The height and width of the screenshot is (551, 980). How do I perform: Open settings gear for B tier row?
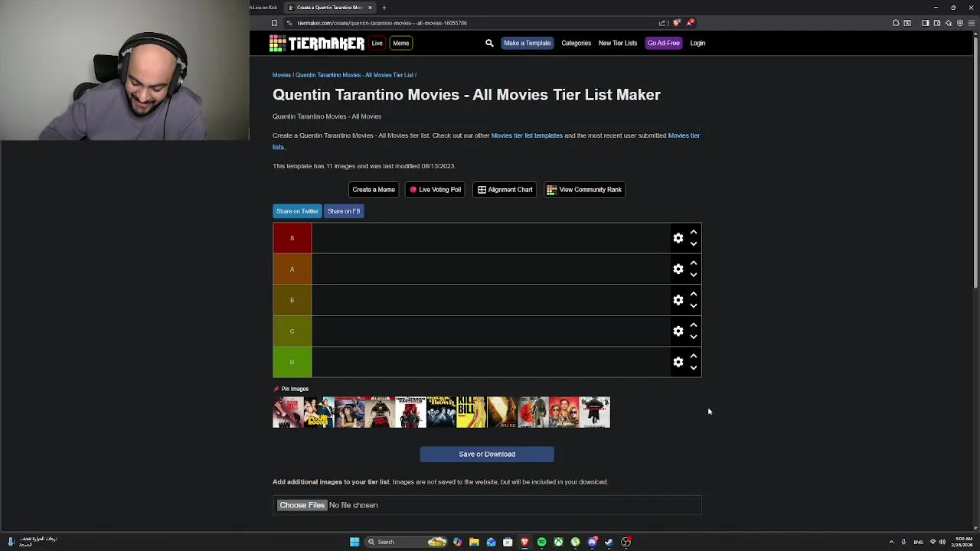pyautogui.click(x=678, y=300)
